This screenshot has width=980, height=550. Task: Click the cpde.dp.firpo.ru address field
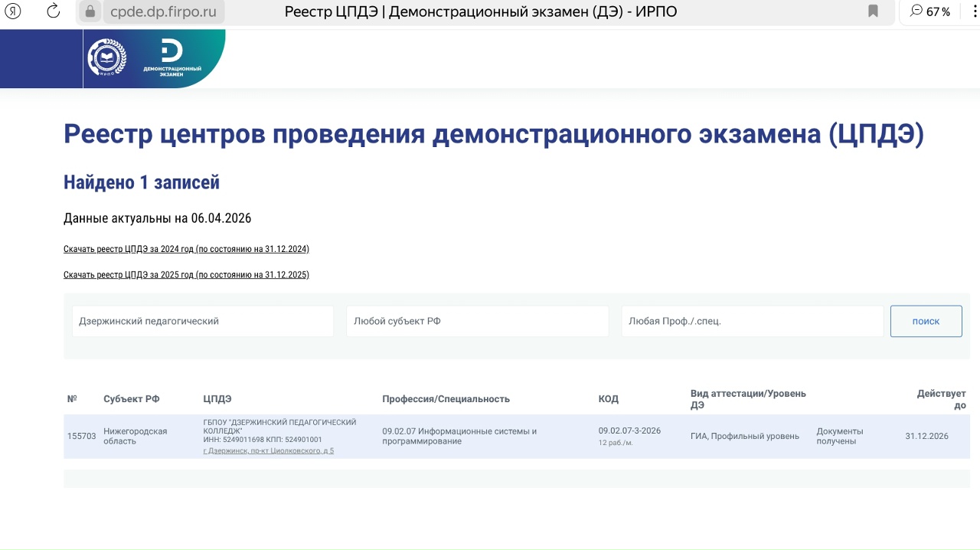pyautogui.click(x=163, y=11)
